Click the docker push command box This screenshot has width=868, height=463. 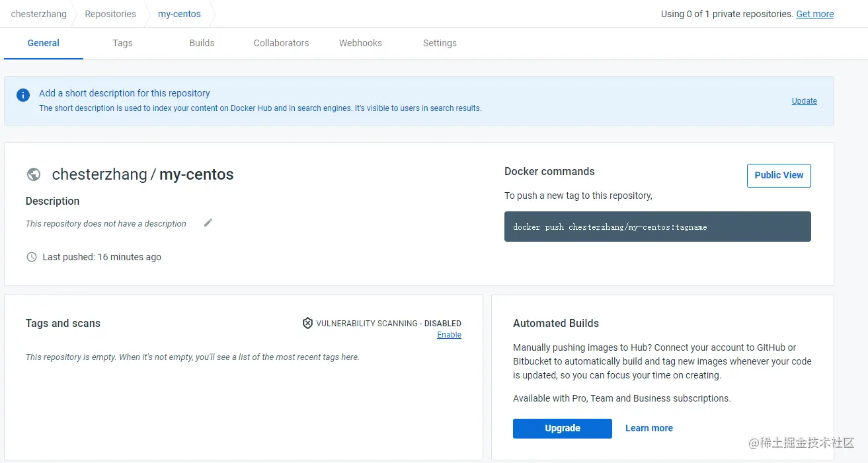pyautogui.click(x=658, y=227)
